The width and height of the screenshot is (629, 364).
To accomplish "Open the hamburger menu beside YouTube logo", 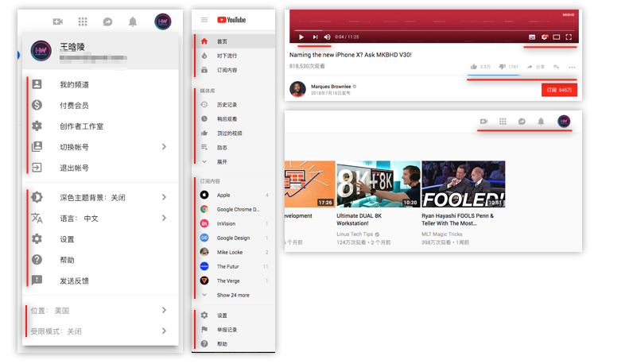I will pos(204,20).
